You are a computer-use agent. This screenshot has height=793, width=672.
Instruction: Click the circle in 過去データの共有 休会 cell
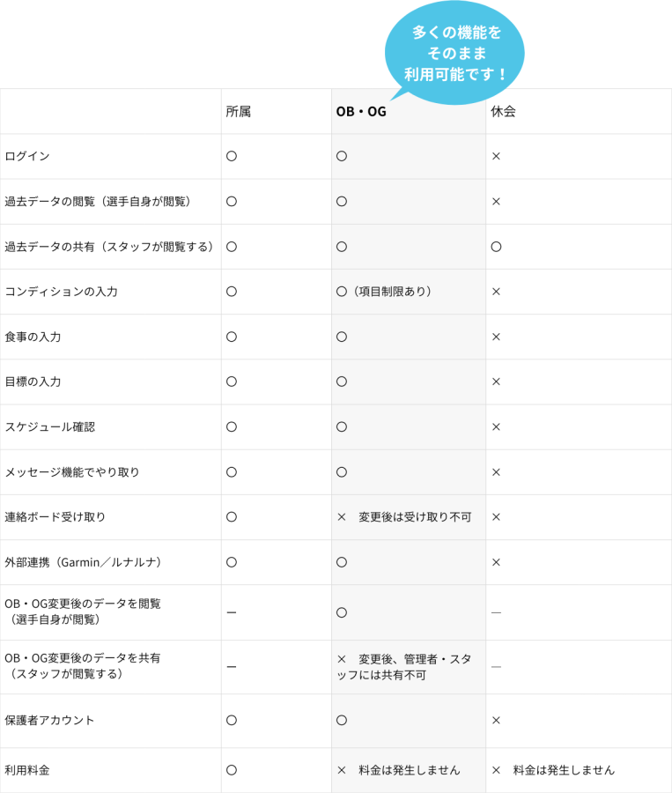click(x=496, y=247)
